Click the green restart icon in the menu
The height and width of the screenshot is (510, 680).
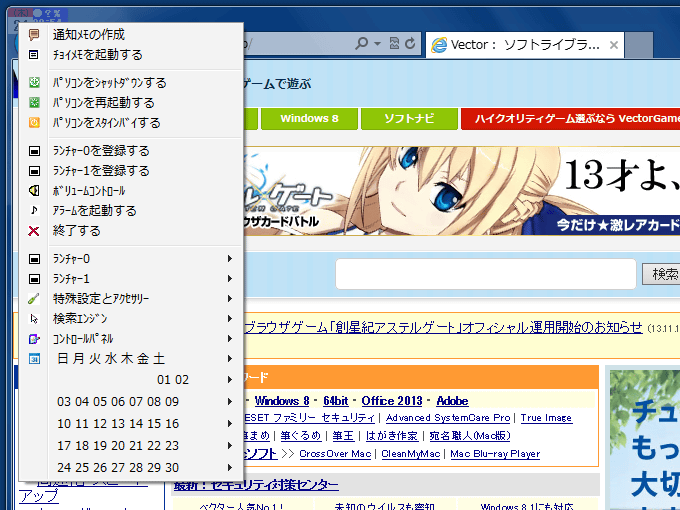coord(34,102)
